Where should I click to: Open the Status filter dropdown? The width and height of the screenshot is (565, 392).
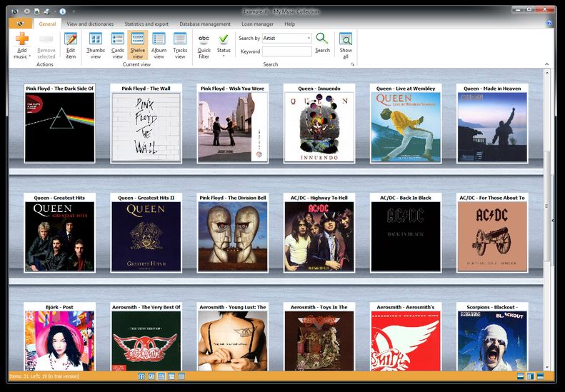(224, 46)
